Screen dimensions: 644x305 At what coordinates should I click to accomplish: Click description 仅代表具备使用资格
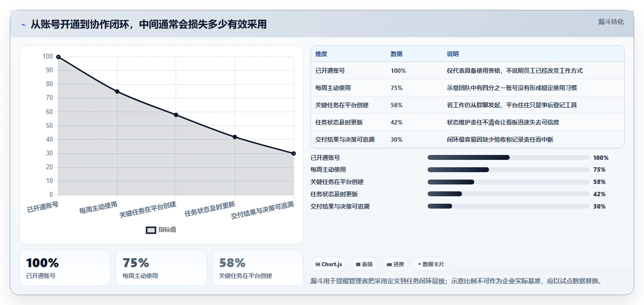point(515,71)
